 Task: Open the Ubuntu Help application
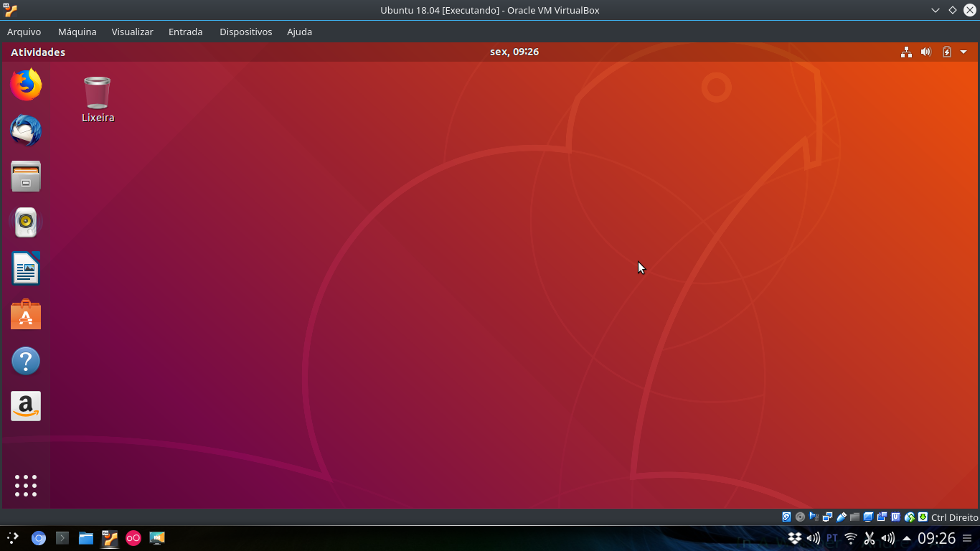click(25, 361)
